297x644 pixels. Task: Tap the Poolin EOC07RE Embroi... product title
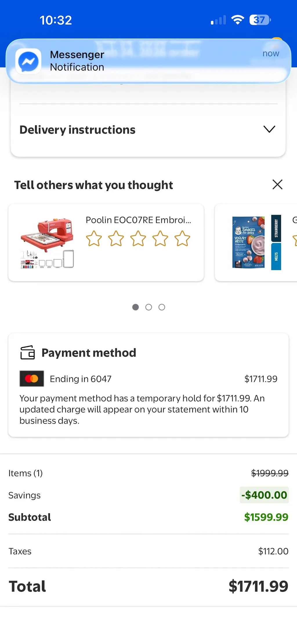click(138, 220)
